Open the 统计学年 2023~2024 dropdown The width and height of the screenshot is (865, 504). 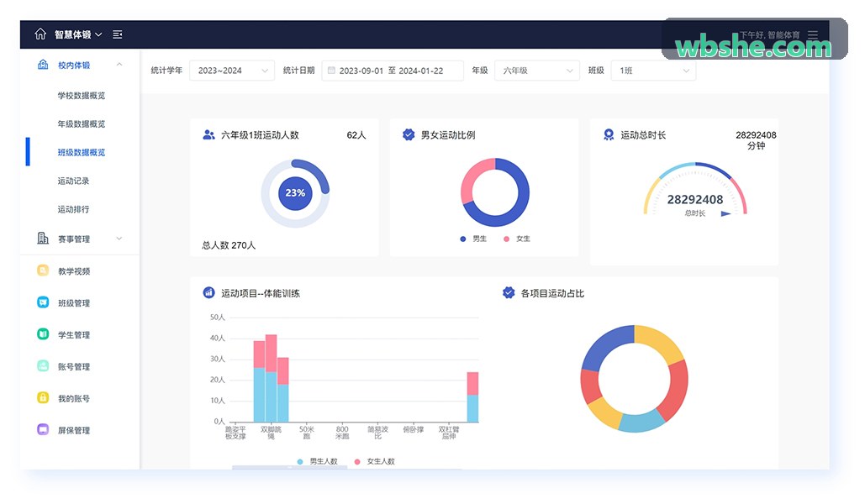pyautogui.click(x=232, y=71)
